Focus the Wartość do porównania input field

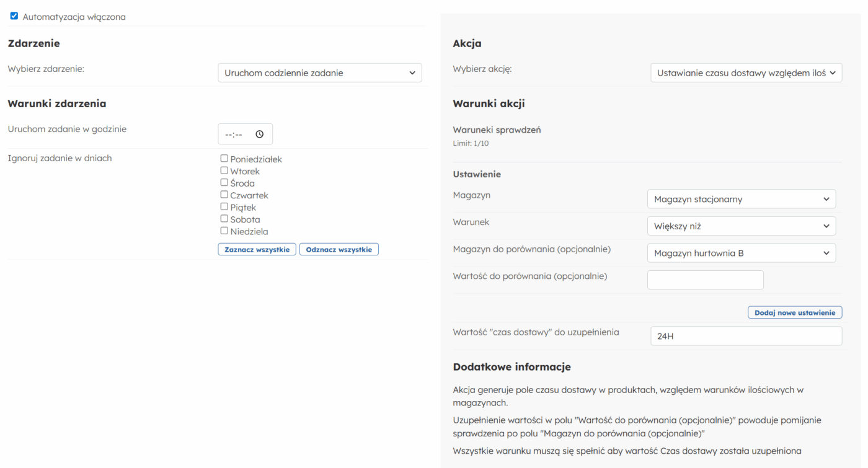point(705,280)
